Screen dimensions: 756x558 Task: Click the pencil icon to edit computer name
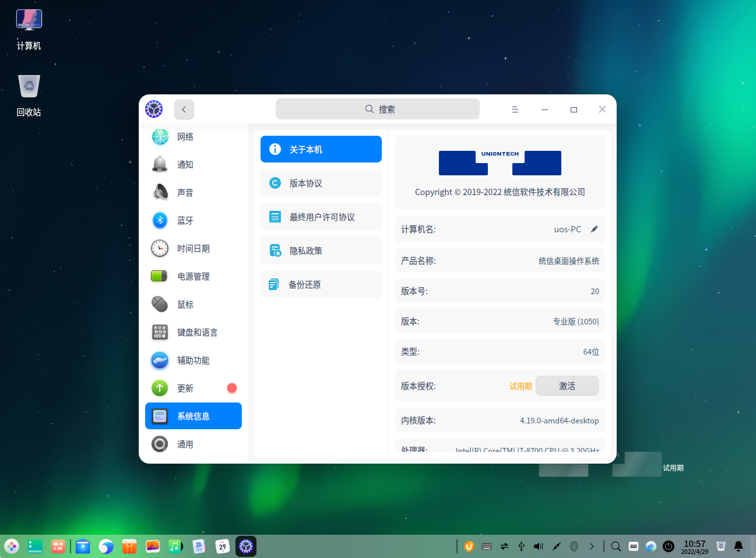pos(595,229)
